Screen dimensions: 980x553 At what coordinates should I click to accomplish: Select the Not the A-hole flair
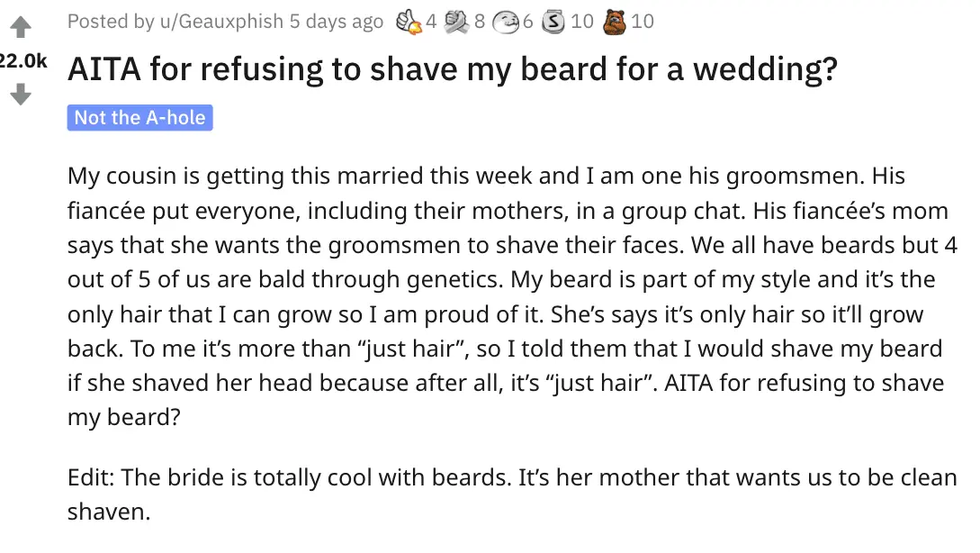139,117
